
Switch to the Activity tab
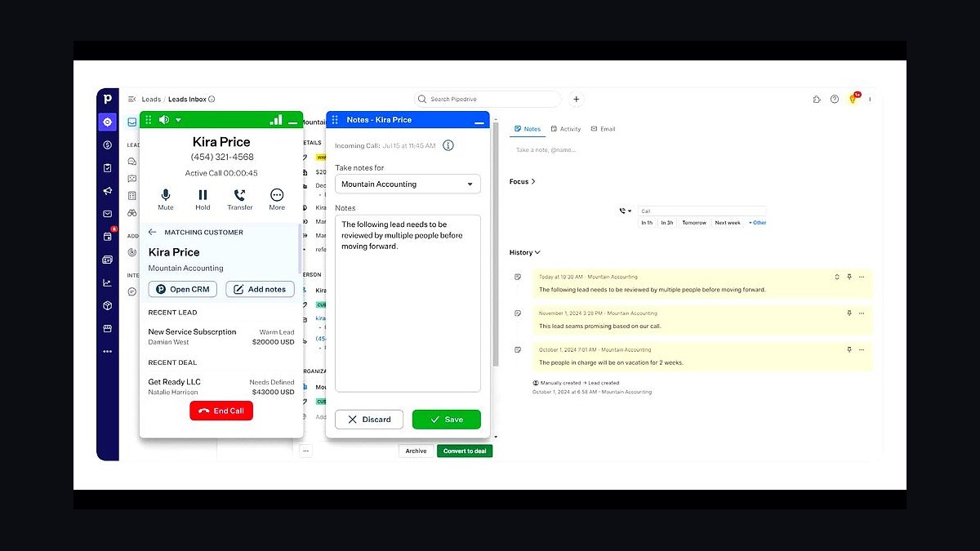click(565, 129)
